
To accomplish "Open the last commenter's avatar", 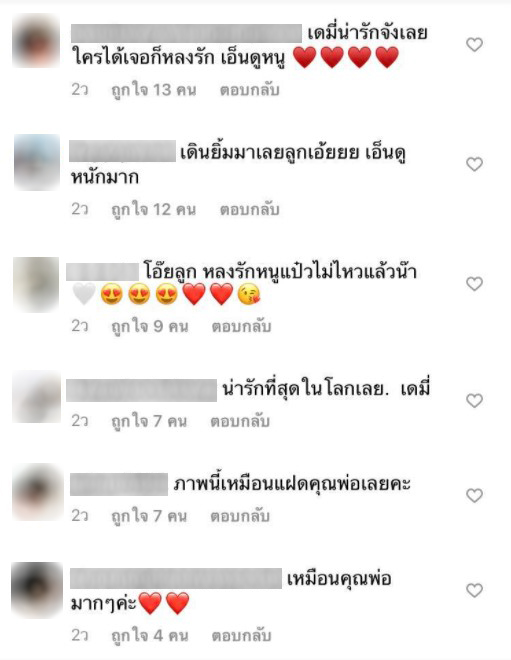I will coord(37,590).
